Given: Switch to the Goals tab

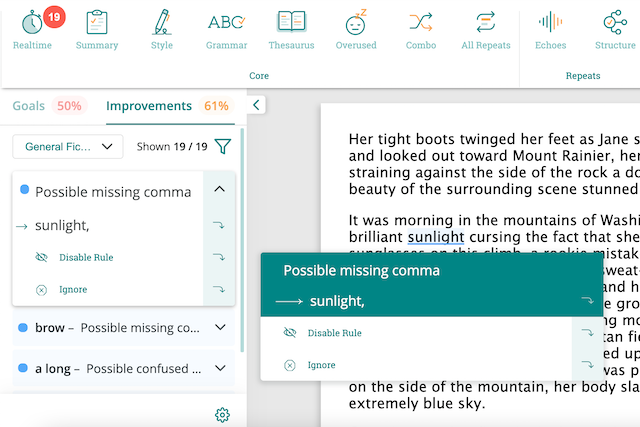Looking at the screenshot, I should coord(29,106).
